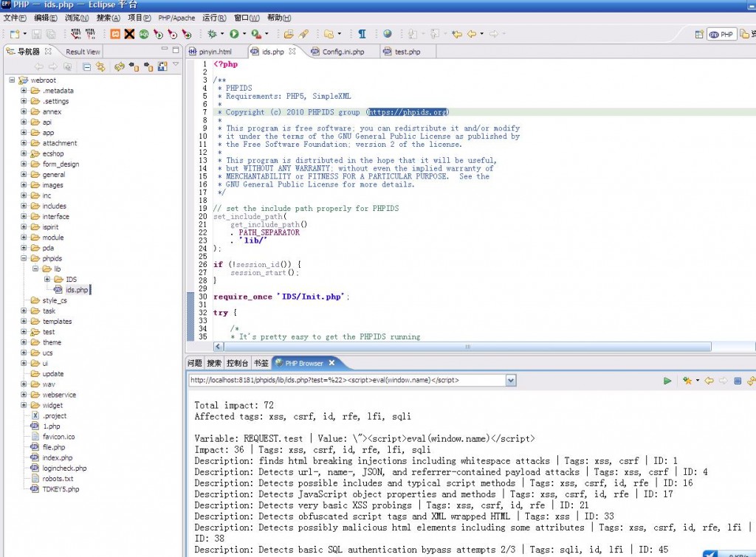Select the PHP perspective button
Image resolution: width=756 pixels, height=557 pixels.
pos(721,34)
